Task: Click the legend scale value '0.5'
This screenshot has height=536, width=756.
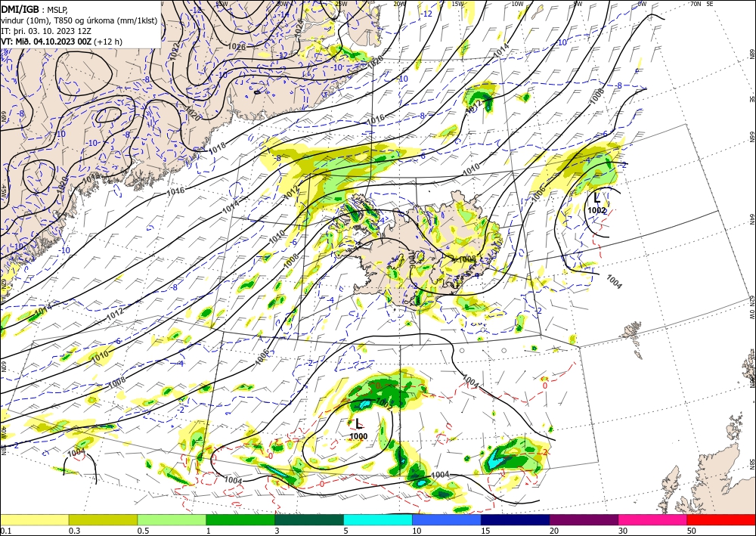Action: point(142,531)
